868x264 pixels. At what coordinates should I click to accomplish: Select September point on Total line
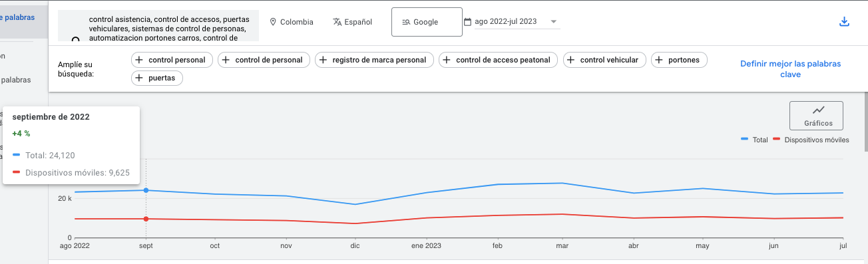[x=146, y=190]
